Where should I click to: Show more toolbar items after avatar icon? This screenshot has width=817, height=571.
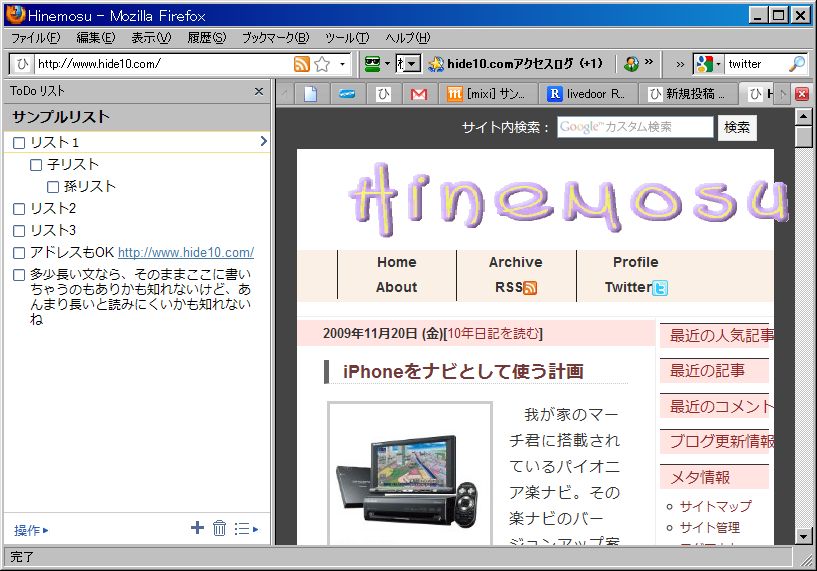tap(649, 62)
